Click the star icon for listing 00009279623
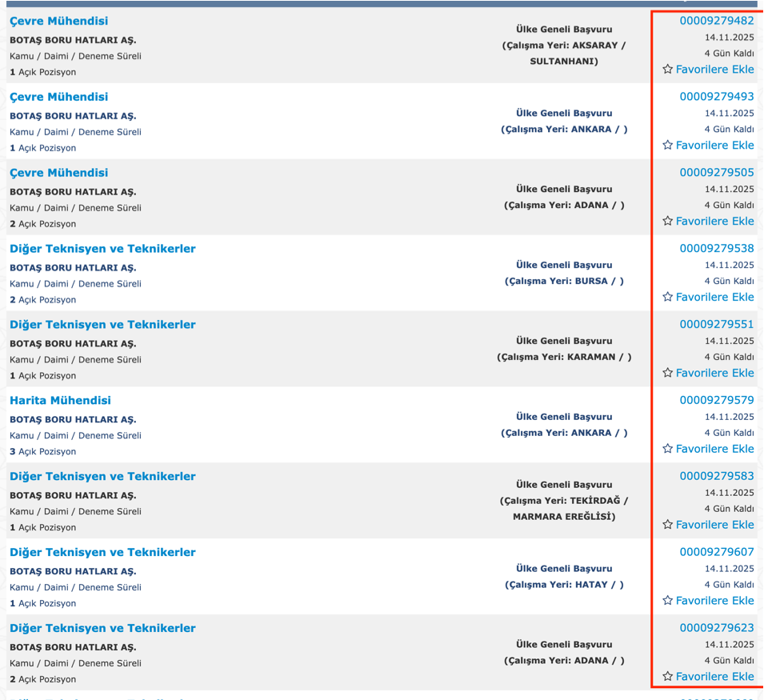The image size is (764, 700). [x=667, y=677]
